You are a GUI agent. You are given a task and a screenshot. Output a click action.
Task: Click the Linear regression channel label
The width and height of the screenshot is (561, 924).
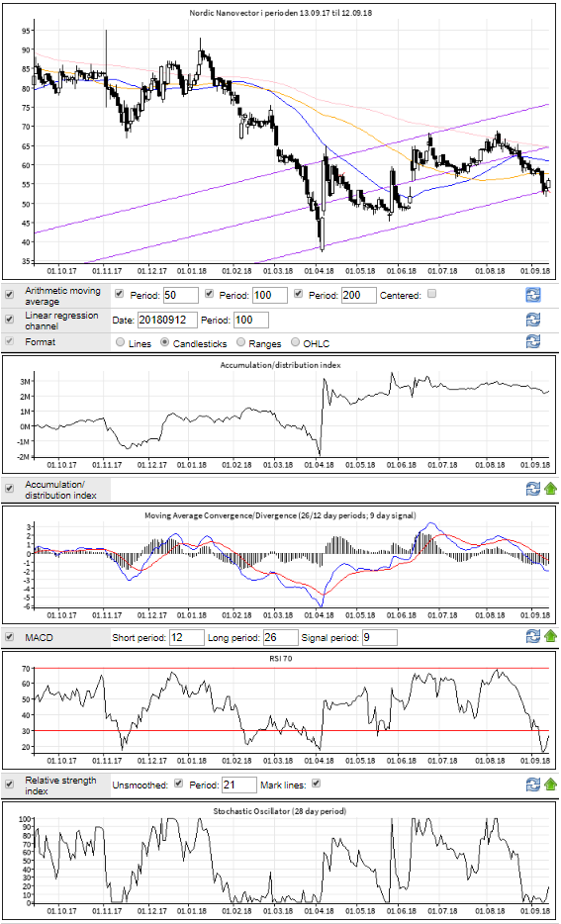coord(61,320)
